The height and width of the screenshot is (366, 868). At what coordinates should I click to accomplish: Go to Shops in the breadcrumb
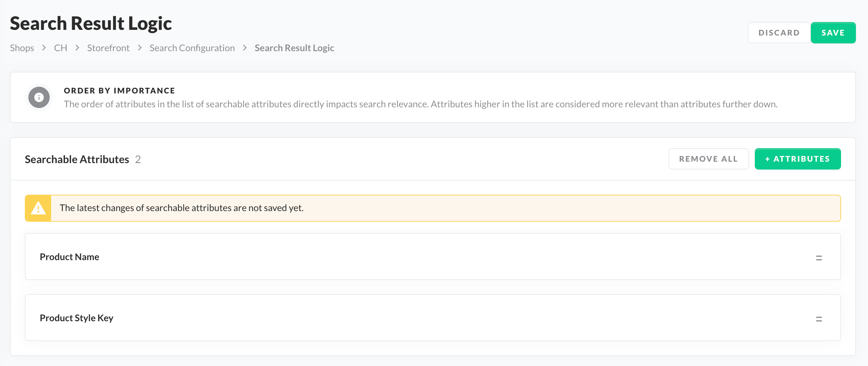pyautogui.click(x=22, y=48)
